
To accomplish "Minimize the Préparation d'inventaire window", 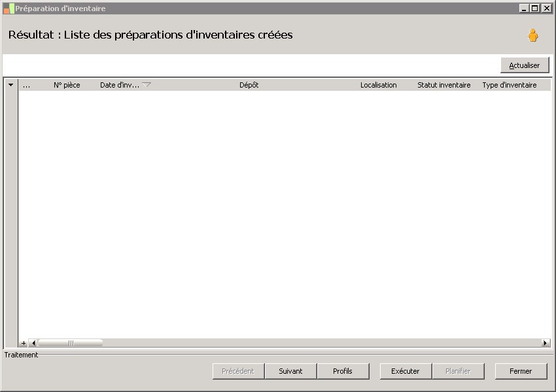I will coord(524,8).
